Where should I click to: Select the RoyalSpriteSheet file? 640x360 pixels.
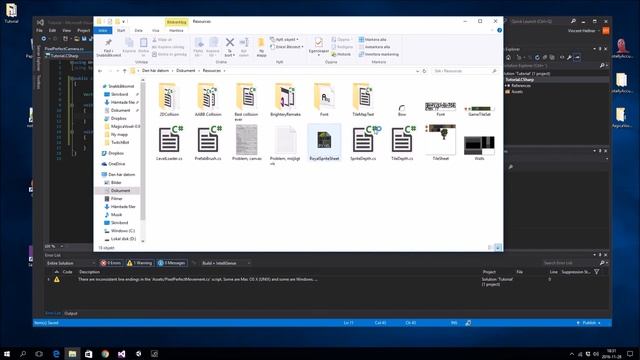click(324, 142)
